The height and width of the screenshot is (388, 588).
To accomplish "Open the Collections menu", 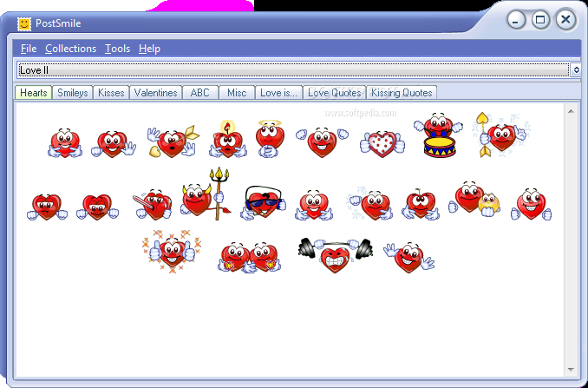I will pos(70,49).
